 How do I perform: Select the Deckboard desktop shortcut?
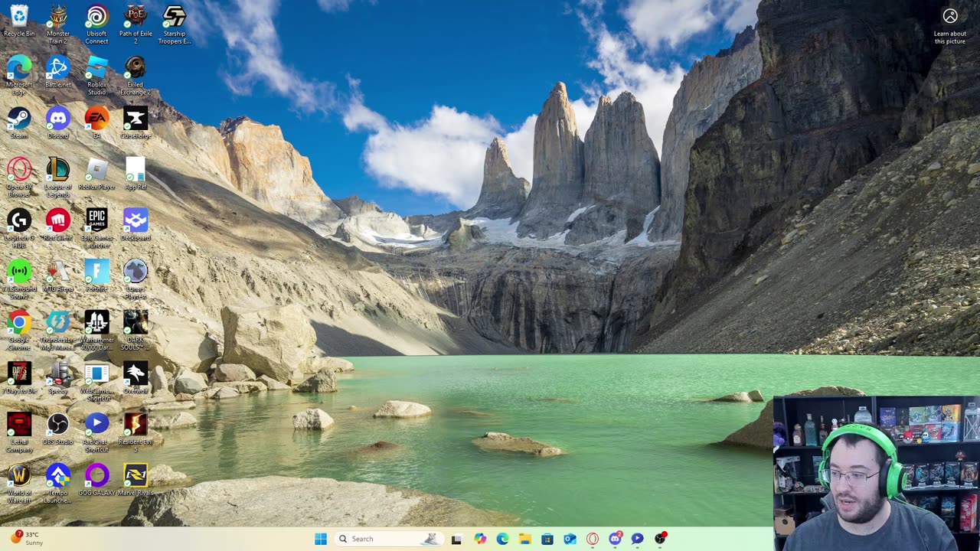tap(136, 224)
